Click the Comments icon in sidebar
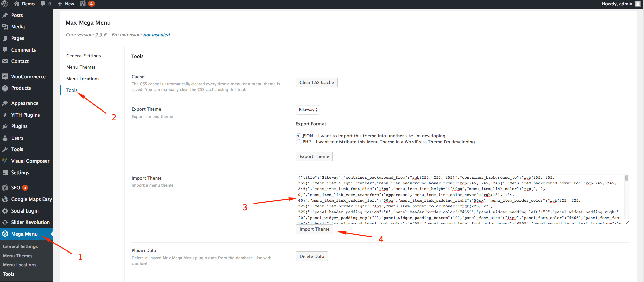This screenshot has height=282, width=644. (x=5, y=50)
